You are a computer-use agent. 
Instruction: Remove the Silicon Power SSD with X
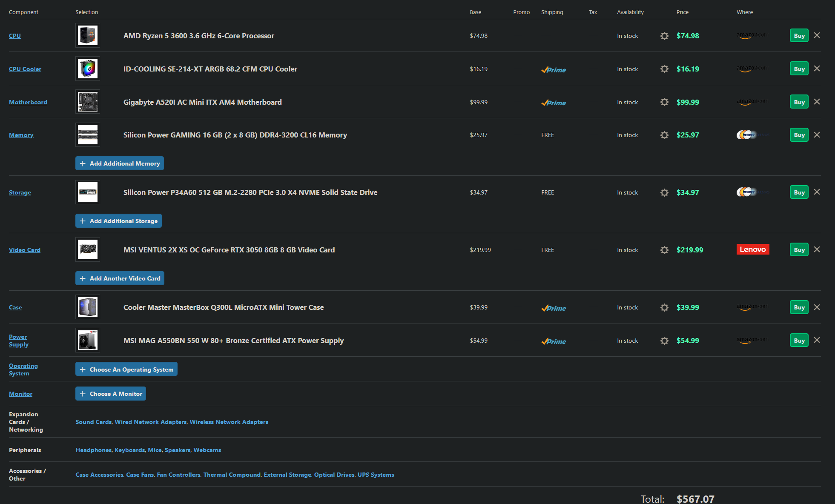(817, 192)
